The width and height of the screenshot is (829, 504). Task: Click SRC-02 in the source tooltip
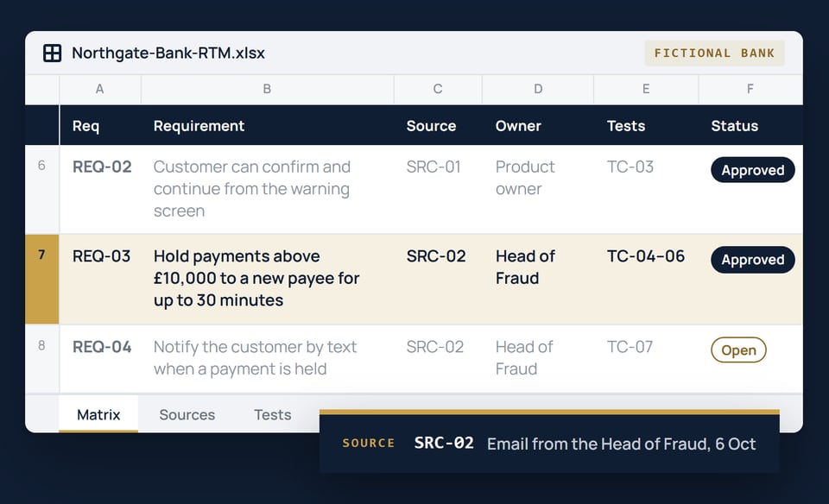point(444,443)
